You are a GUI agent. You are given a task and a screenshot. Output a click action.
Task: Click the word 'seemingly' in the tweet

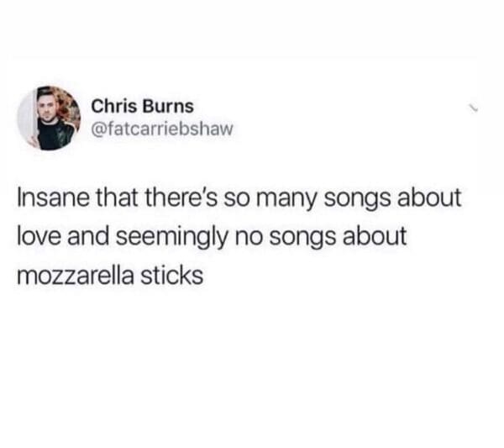[172, 238]
